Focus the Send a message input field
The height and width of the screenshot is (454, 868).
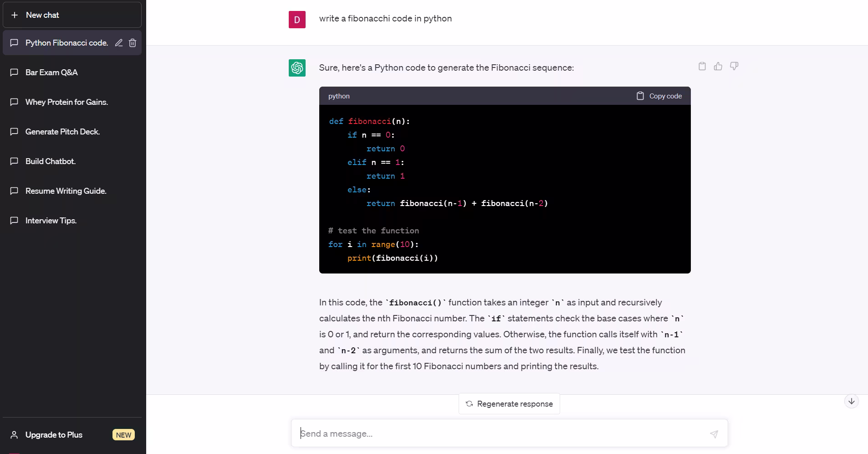[501, 434]
